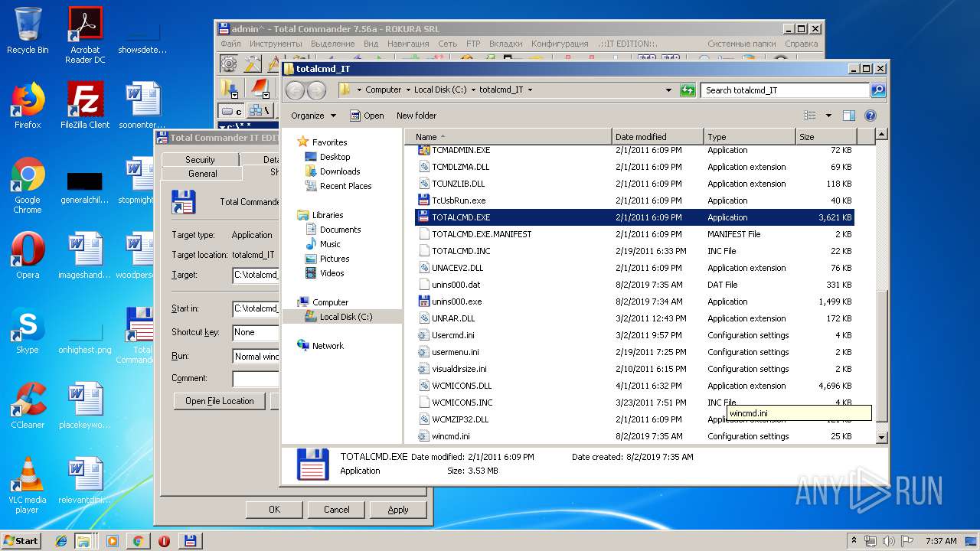Expand Local Disk (C:) breadcrumb arrow
980x551 pixels.
[x=473, y=90]
